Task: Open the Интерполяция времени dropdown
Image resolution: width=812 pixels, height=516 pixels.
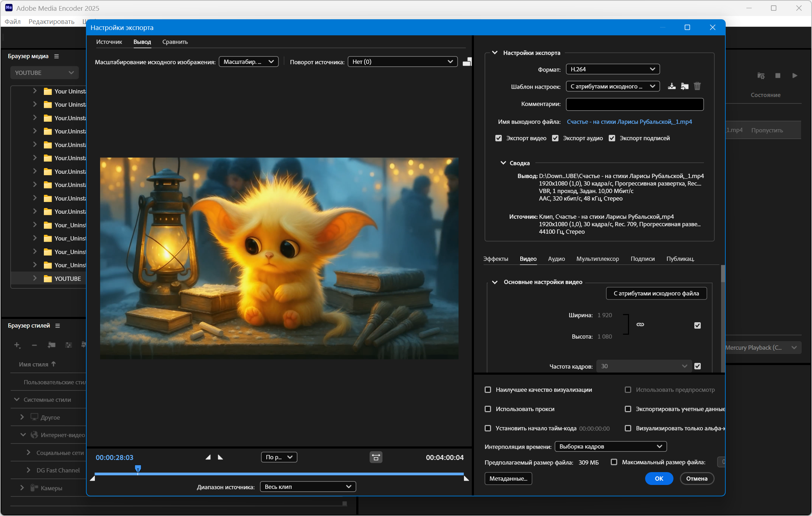Action: 610,446
